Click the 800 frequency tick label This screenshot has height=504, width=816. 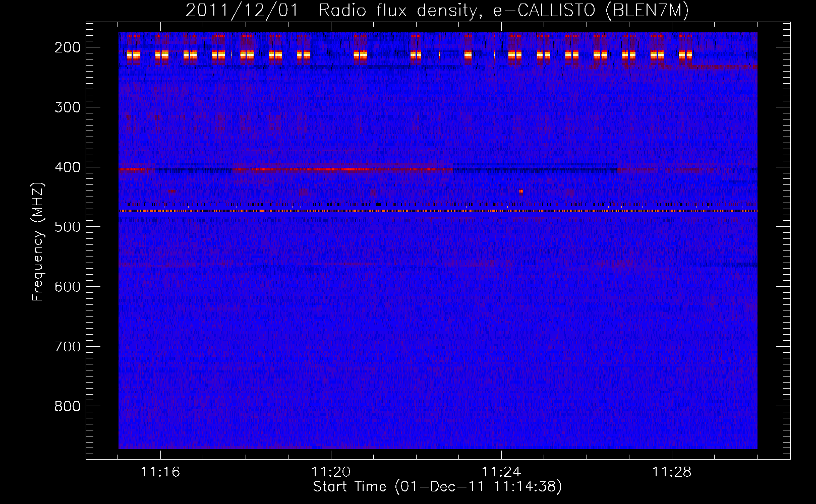(68, 406)
